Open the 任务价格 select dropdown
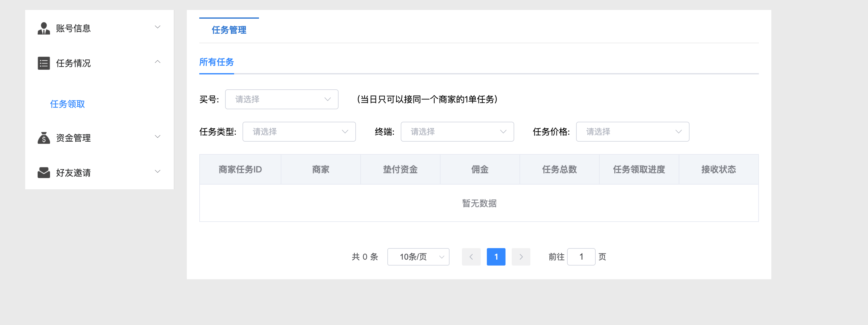Image resolution: width=868 pixels, height=325 pixels. (x=633, y=132)
